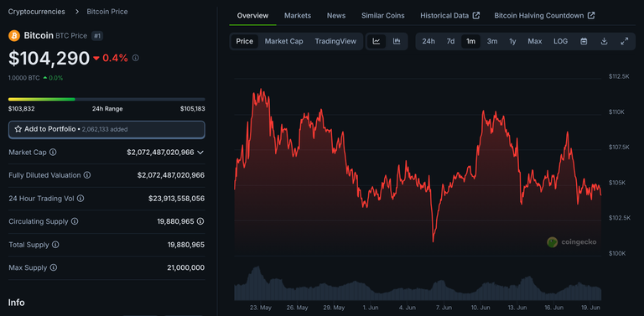Image resolution: width=644 pixels, height=316 pixels.
Task: Switch to the Similar Coins tab
Action: point(382,16)
